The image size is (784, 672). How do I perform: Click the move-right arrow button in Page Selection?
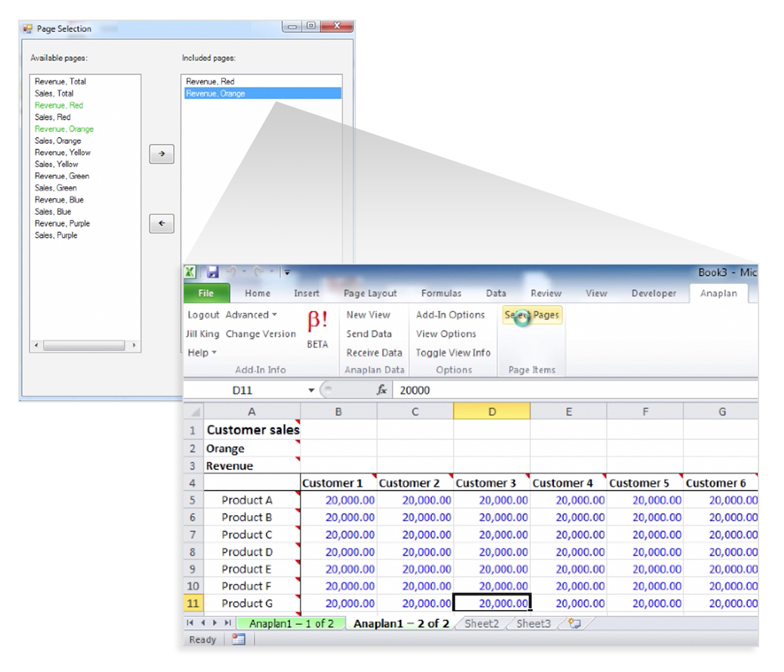click(161, 154)
